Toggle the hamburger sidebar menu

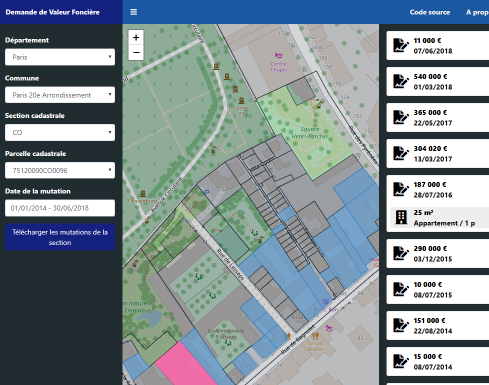coord(134,12)
